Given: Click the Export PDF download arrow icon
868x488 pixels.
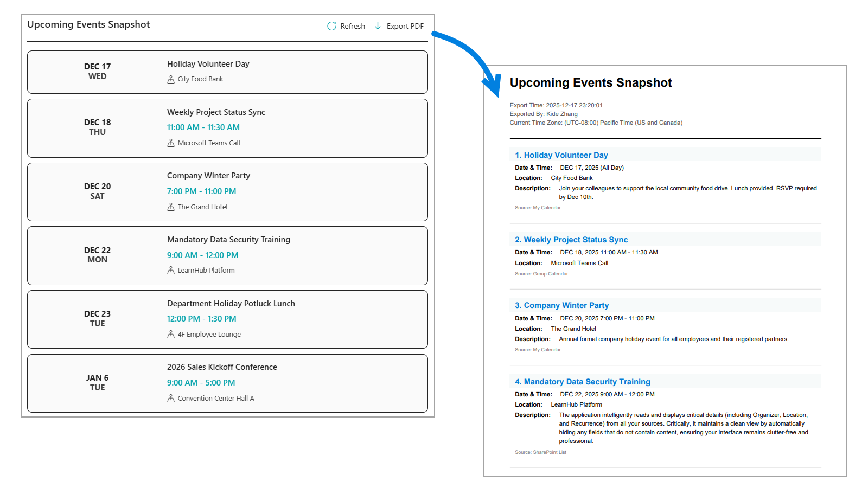Looking at the screenshot, I should pos(378,26).
